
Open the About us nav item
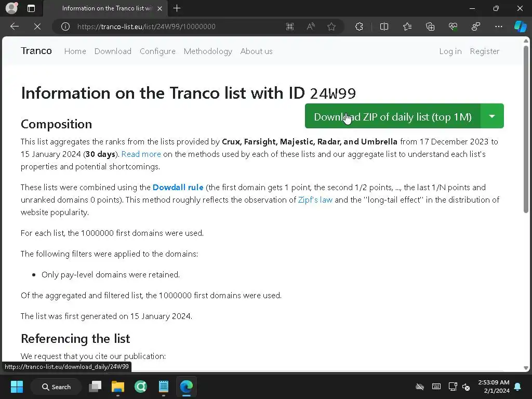coord(257,51)
